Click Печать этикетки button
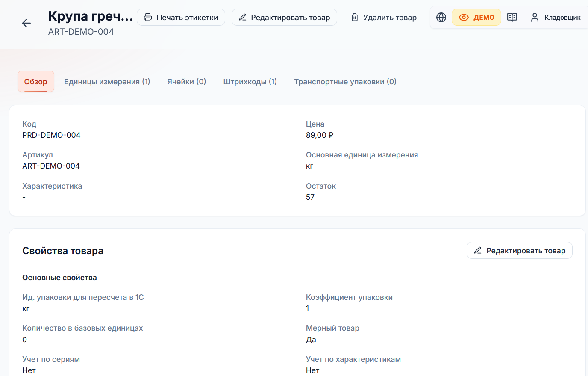 tap(181, 17)
